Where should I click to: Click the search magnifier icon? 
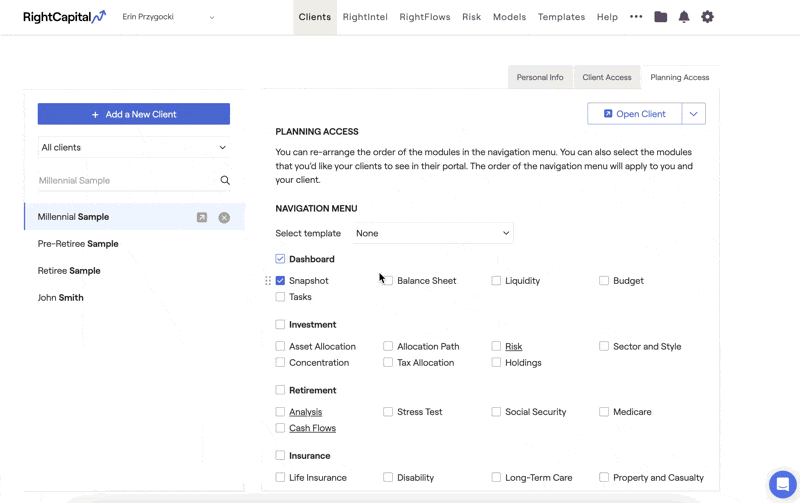225,180
